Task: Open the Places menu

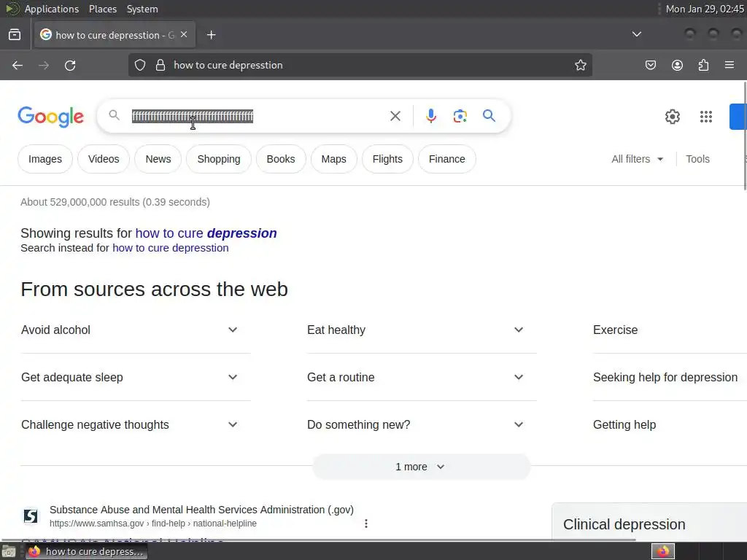Action: pyautogui.click(x=102, y=9)
